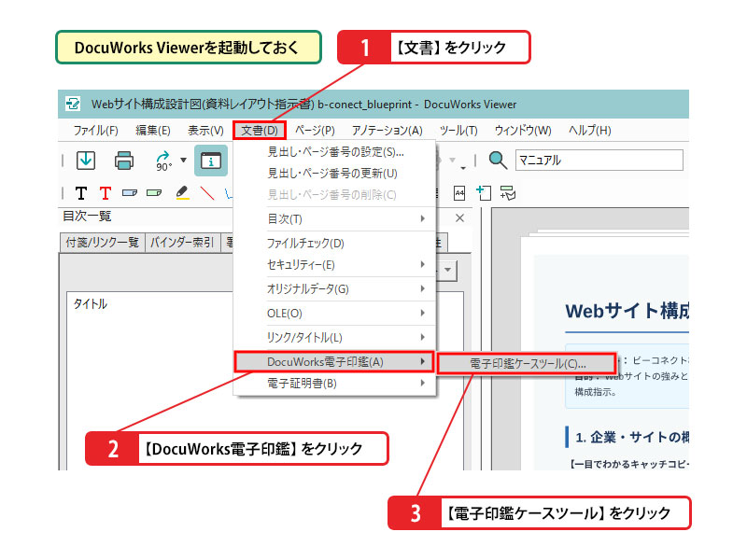747x560 pixels.
Task: Select the green sticky note tool
Action: click(154, 193)
